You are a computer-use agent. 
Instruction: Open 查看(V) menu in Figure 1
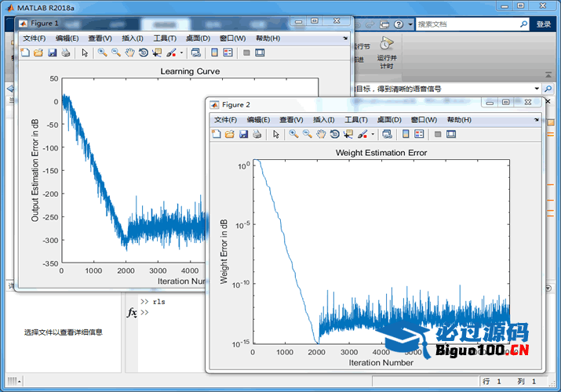click(x=100, y=38)
